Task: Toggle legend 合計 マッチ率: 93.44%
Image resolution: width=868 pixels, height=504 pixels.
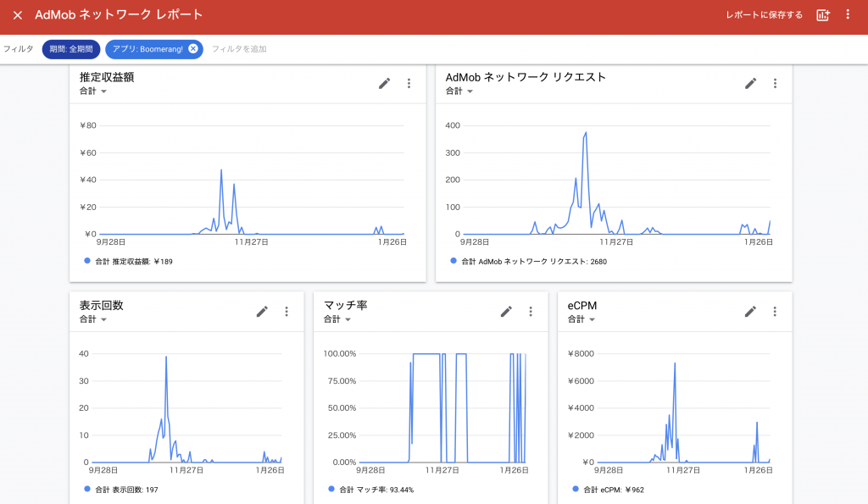Action: point(371,490)
